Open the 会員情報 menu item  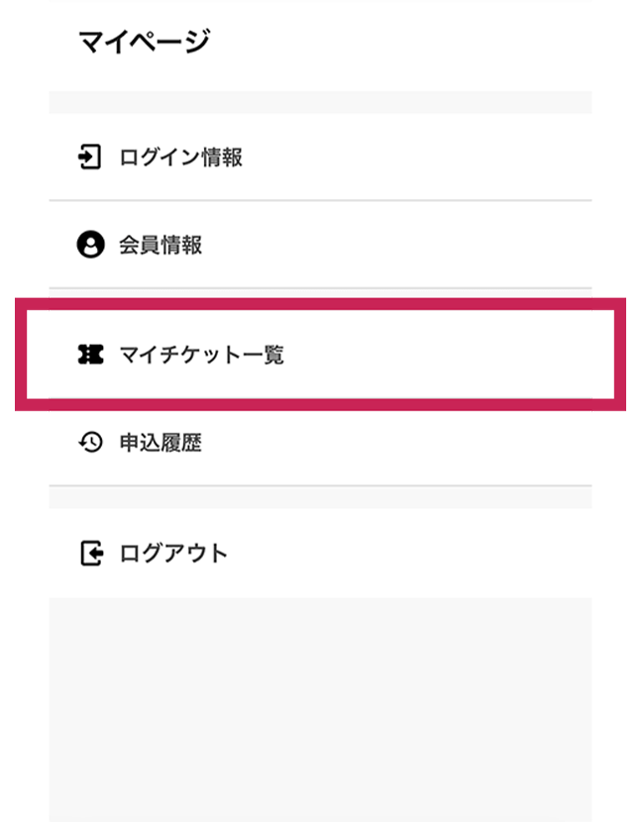(x=161, y=245)
